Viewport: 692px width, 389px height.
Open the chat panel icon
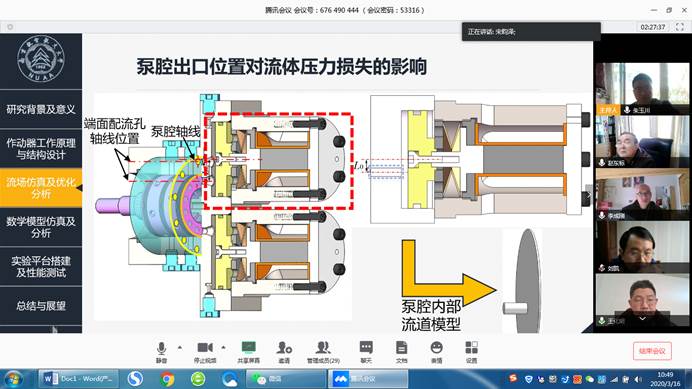coord(366,352)
